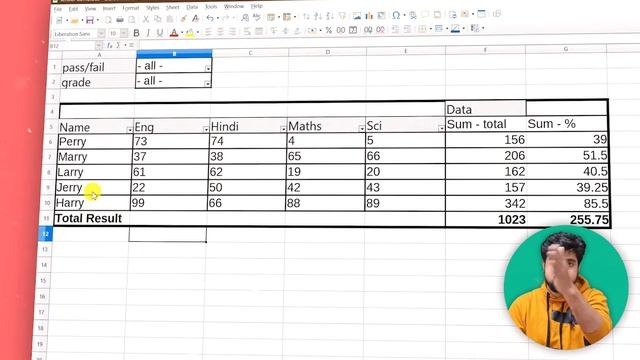Toggle Merge and Center Cells
This screenshot has width=640, height=360.
pyautogui.click(x=259, y=31)
